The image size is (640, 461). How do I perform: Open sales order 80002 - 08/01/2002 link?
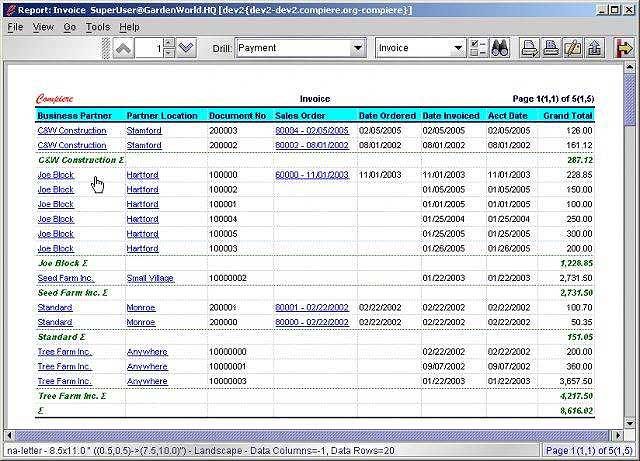(312, 145)
